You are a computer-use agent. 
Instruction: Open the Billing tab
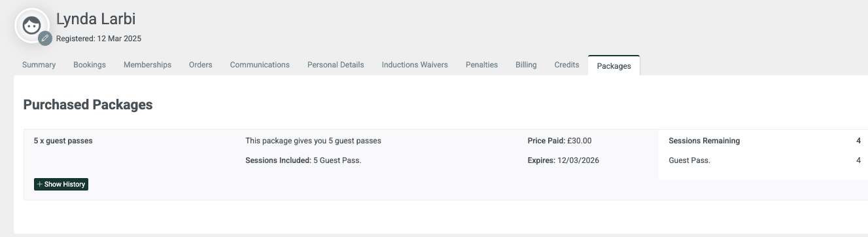[526, 65]
